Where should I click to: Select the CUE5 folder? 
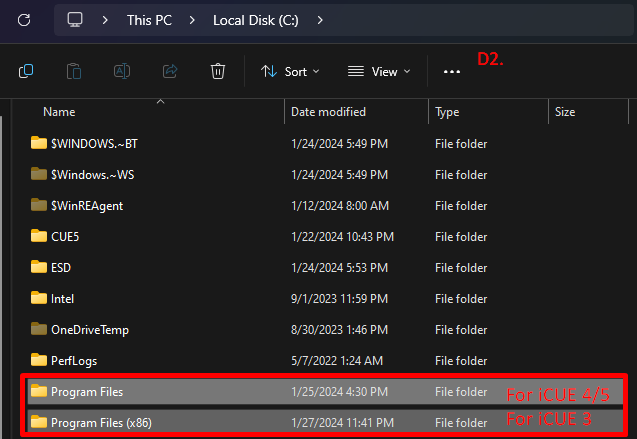pos(66,236)
